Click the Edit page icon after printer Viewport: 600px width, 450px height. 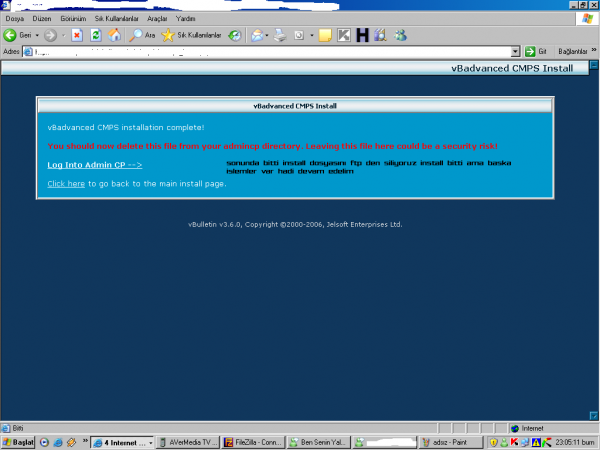coord(299,35)
